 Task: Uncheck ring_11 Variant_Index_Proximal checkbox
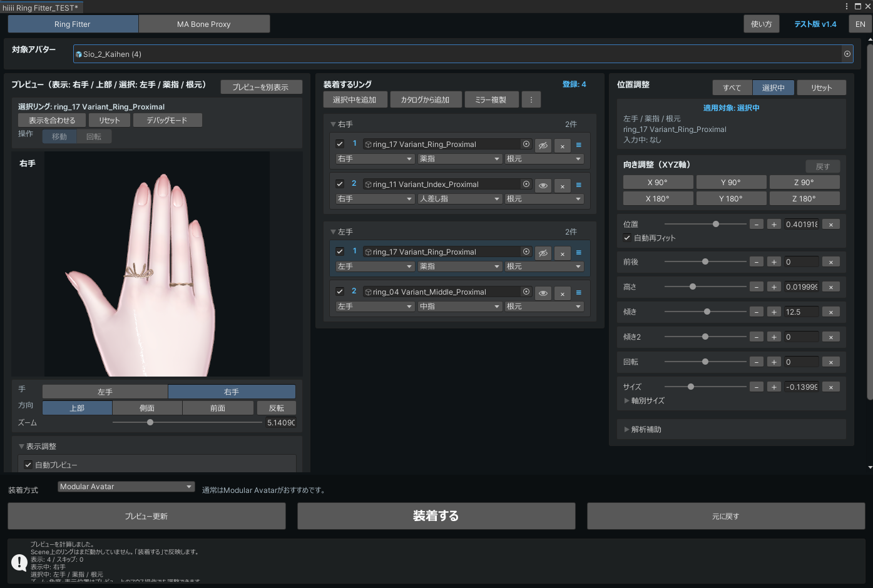pos(340,184)
